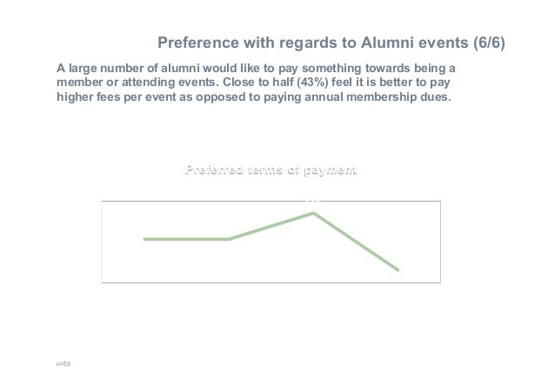Click the "n=53" sample size footnote
Screen dimensions: 555x392
[64, 363]
